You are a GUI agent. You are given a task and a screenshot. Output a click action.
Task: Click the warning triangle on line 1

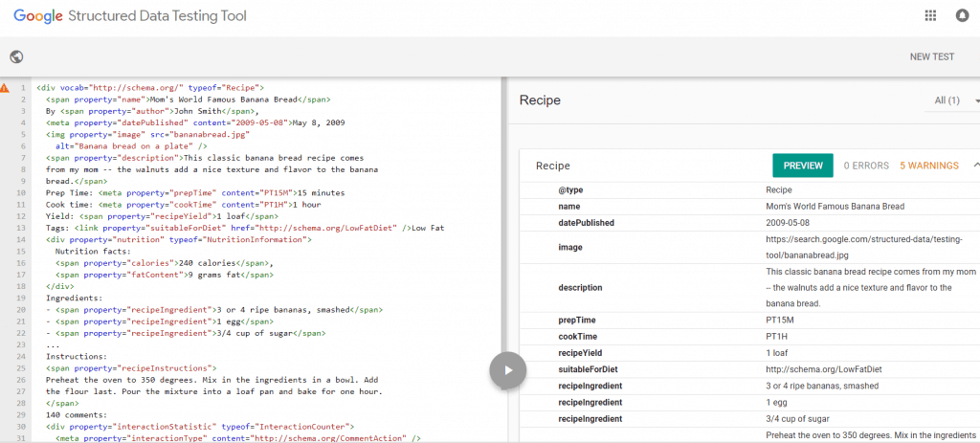5,88
